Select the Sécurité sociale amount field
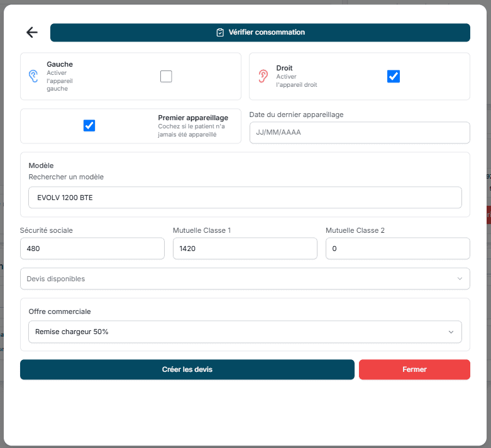Screen dimensions: 491x448 (92, 249)
